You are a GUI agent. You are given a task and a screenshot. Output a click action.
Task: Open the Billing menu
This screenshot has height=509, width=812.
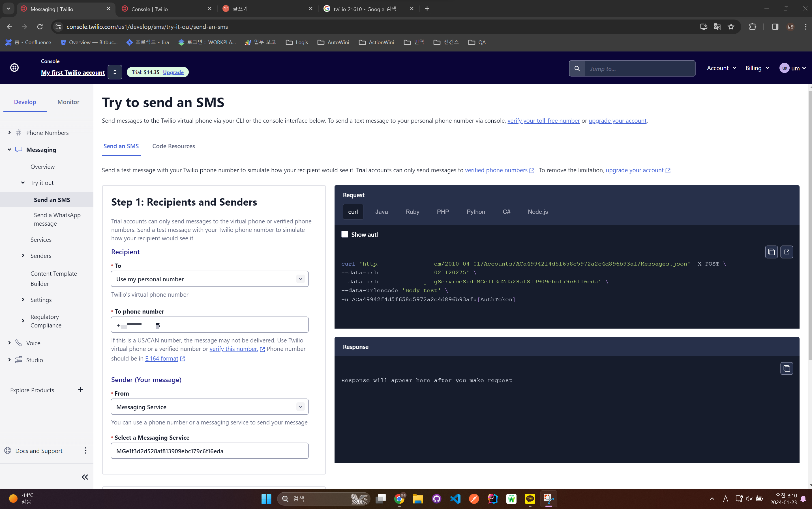[x=757, y=68]
